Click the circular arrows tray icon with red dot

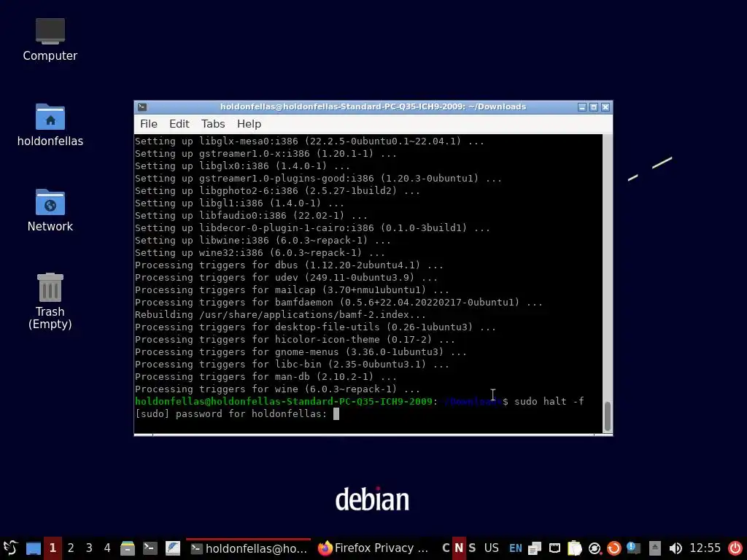pyautogui.click(x=594, y=548)
